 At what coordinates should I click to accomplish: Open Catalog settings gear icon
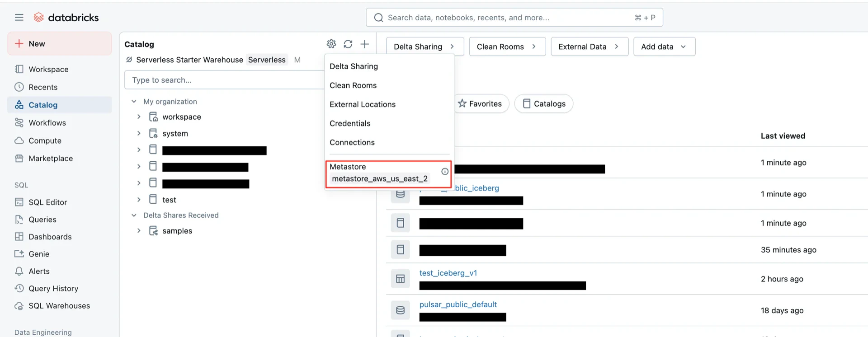(331, 44)
